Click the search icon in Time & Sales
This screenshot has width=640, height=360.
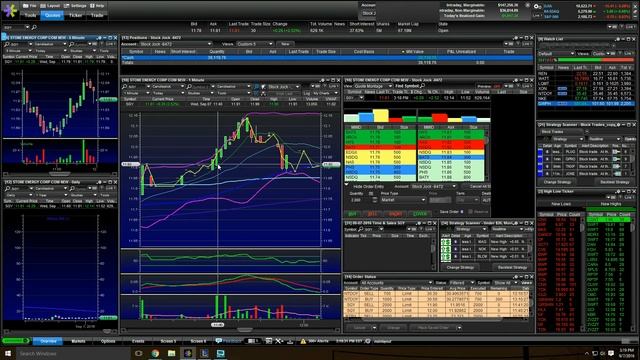click(x=361, y=229)
